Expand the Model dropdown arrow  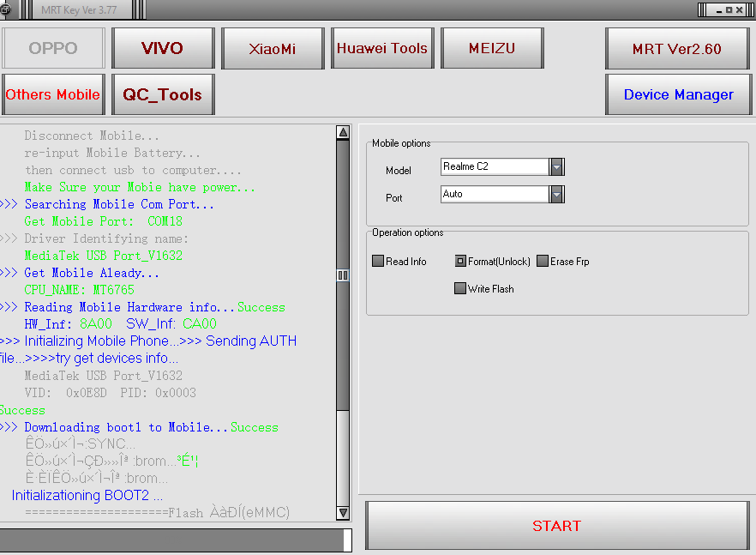click(557, 167)
